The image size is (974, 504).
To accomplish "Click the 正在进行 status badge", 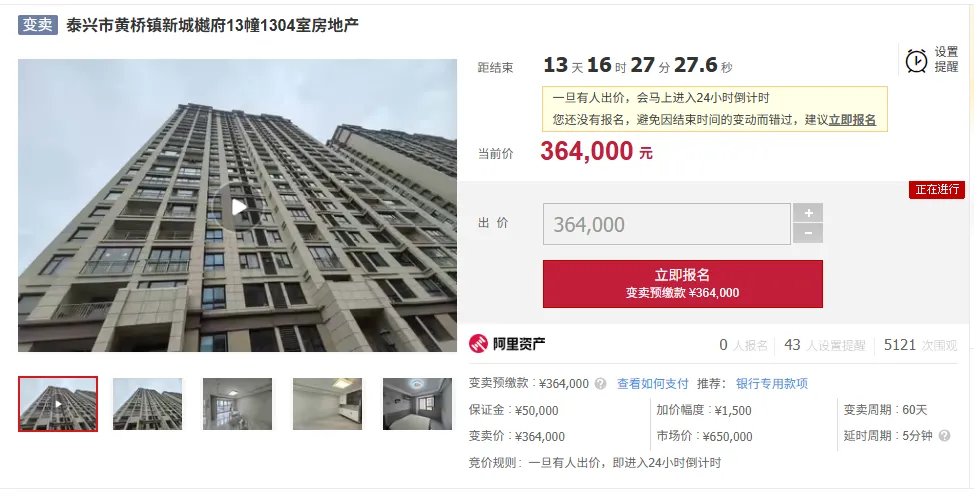I will pyautogui.click(x=937, y=190).
